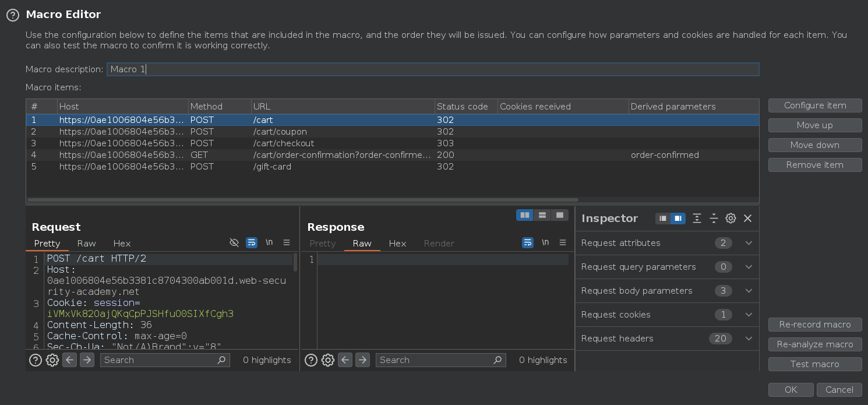Switch Response view to Pretty tab

pyautogui.click(x=323, y=244)
